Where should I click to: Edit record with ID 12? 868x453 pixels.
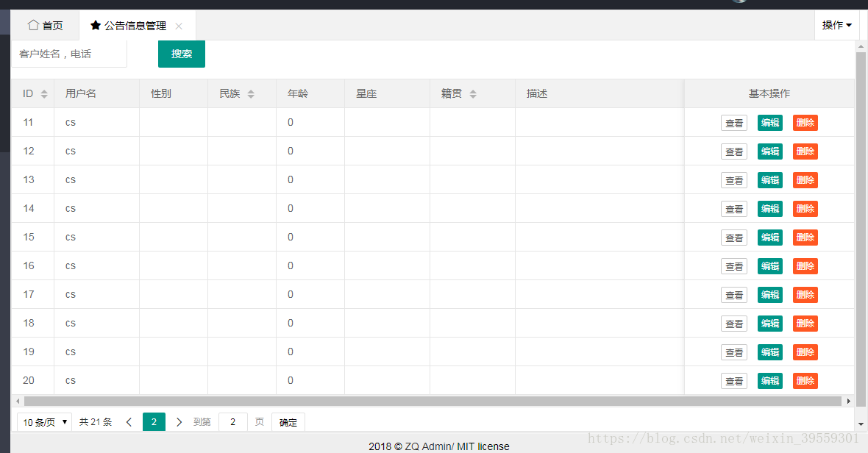point(770,151)
